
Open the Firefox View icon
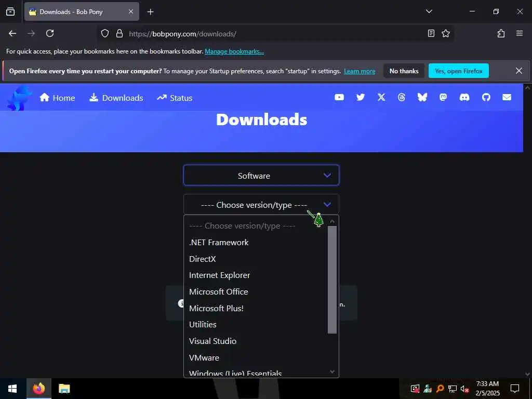(10, 12)
